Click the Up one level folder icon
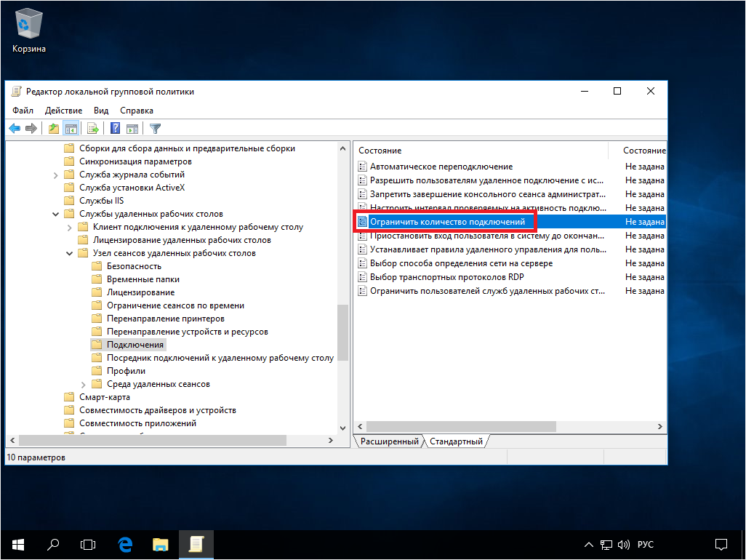The width and height of the screenshot is (746, 560). click(53, 129)
